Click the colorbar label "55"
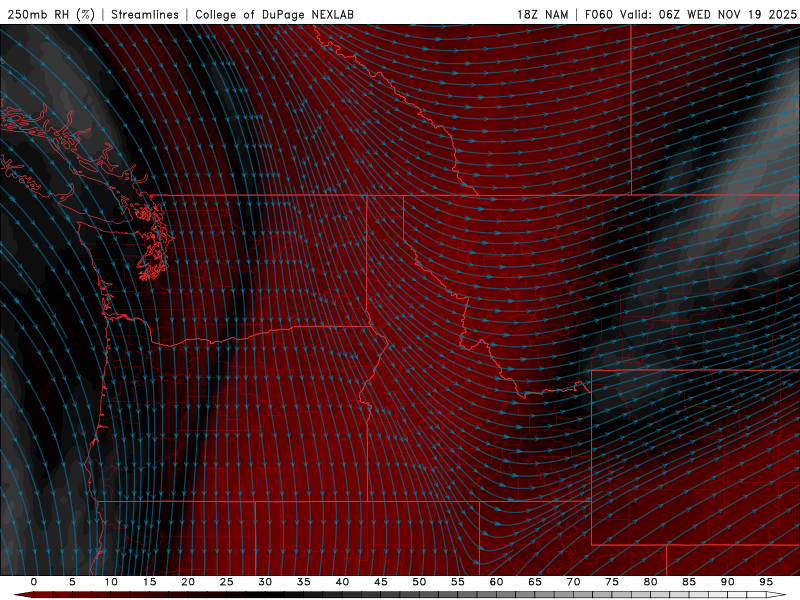 tap(458, 582)
